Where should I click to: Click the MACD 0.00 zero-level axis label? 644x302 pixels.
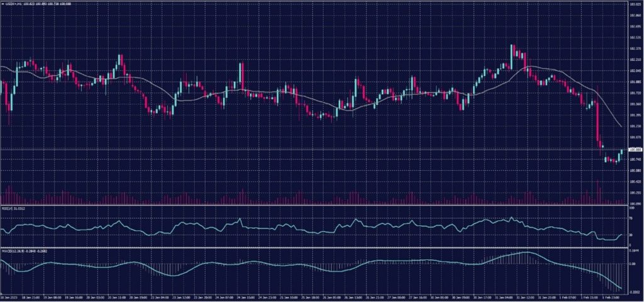[x=631, y=264]
